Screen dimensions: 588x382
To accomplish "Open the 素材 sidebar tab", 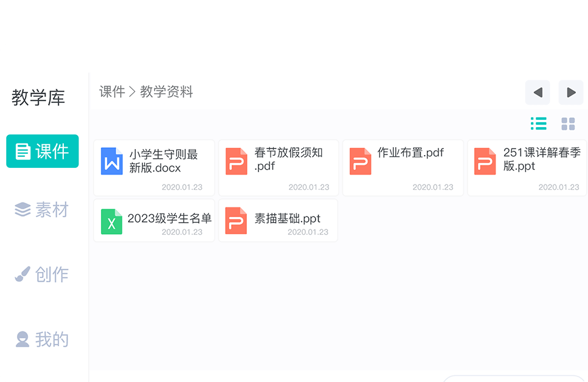I will 43,210.
